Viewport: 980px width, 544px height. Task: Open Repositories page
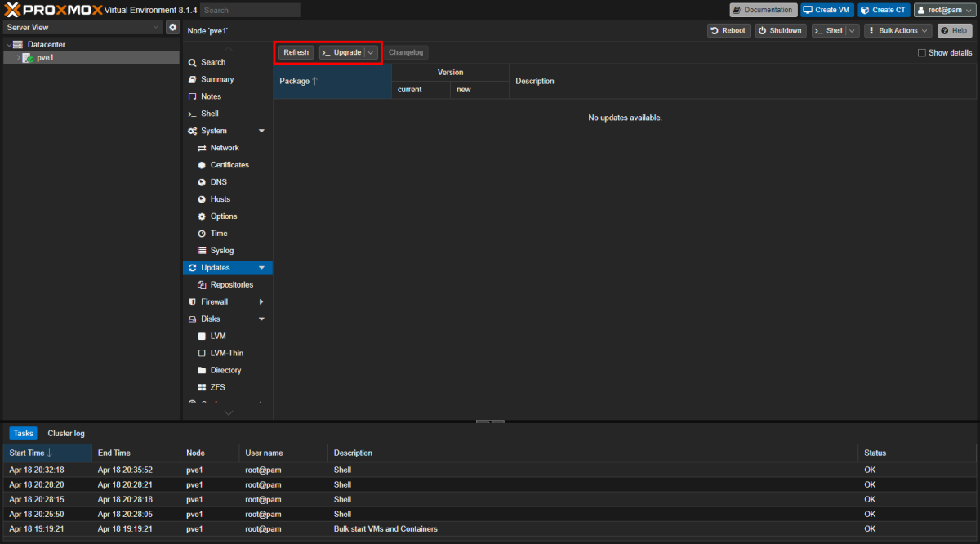[x=232, y=285]
